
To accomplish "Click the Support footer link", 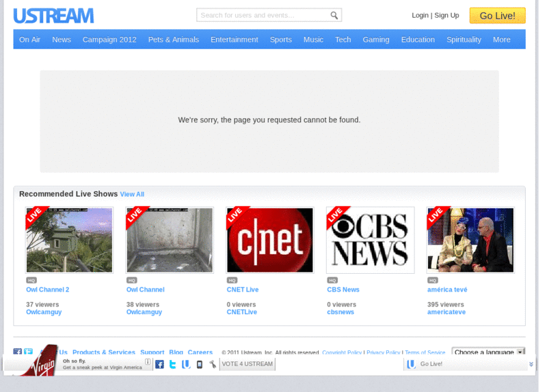I will pos(152,352).
